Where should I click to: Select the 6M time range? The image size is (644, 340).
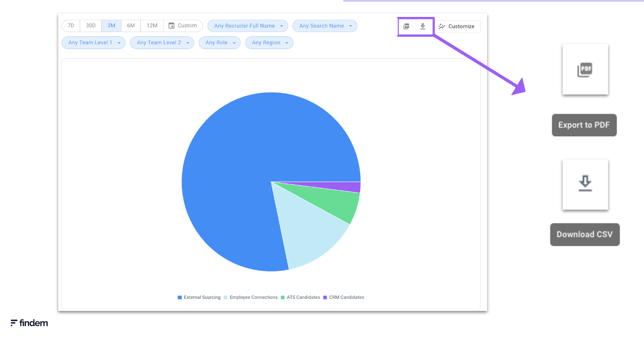coord(131,26)
